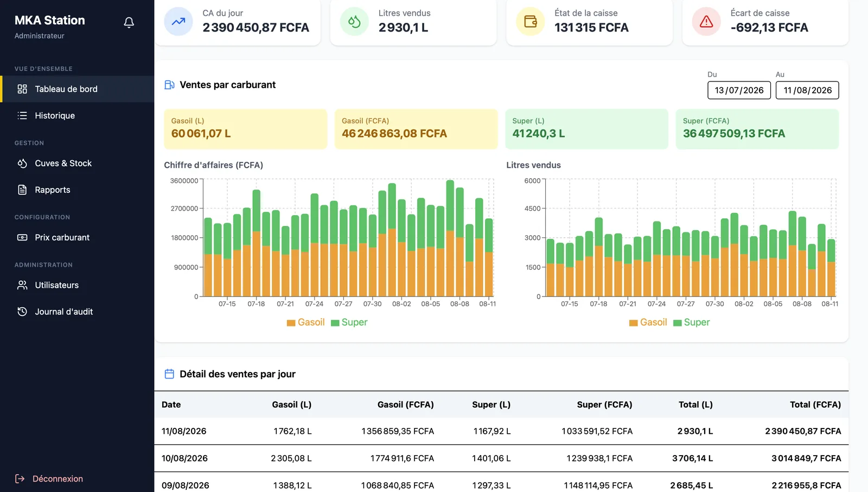Click the Écart de caisse warning icon
The image size is (868, 492).
(706, 22)
